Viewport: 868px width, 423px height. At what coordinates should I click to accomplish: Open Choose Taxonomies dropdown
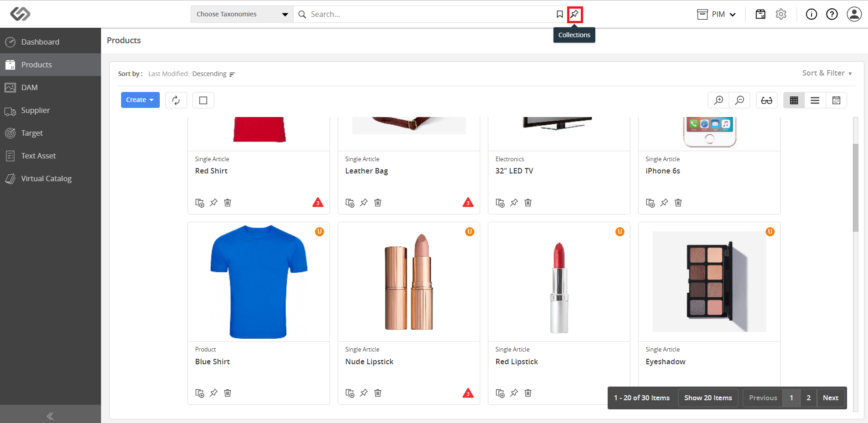click(242, 14)
